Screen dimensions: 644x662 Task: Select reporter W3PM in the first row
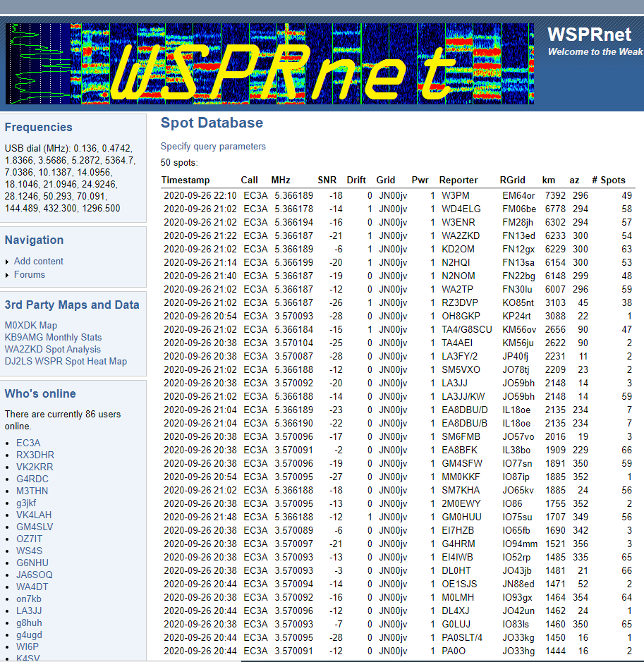455,195
